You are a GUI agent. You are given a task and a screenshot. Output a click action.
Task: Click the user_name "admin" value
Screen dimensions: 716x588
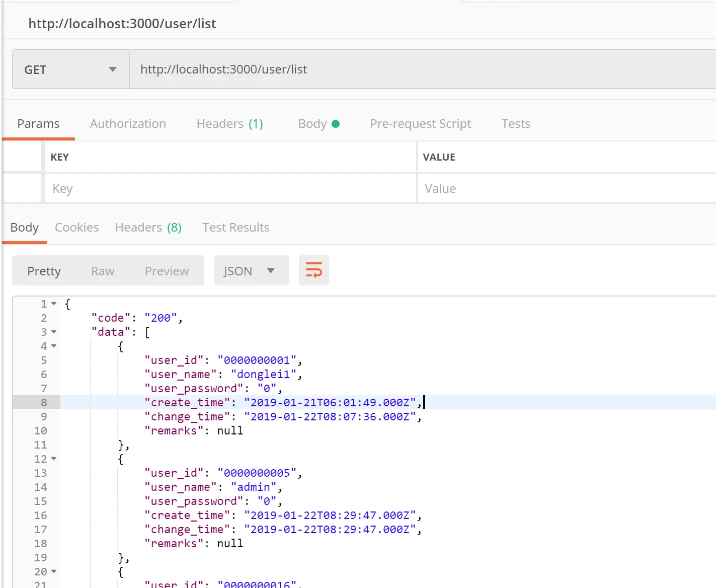254,487
